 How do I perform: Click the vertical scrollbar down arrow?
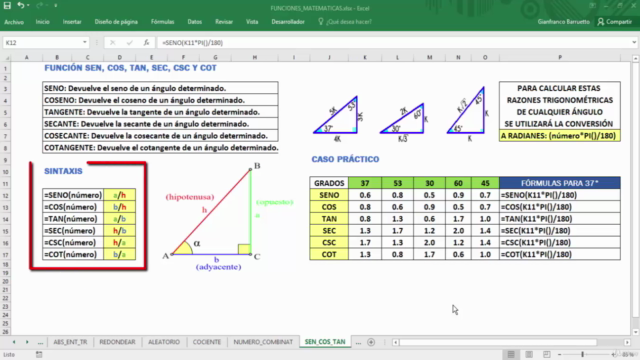[x=636, y=332]
